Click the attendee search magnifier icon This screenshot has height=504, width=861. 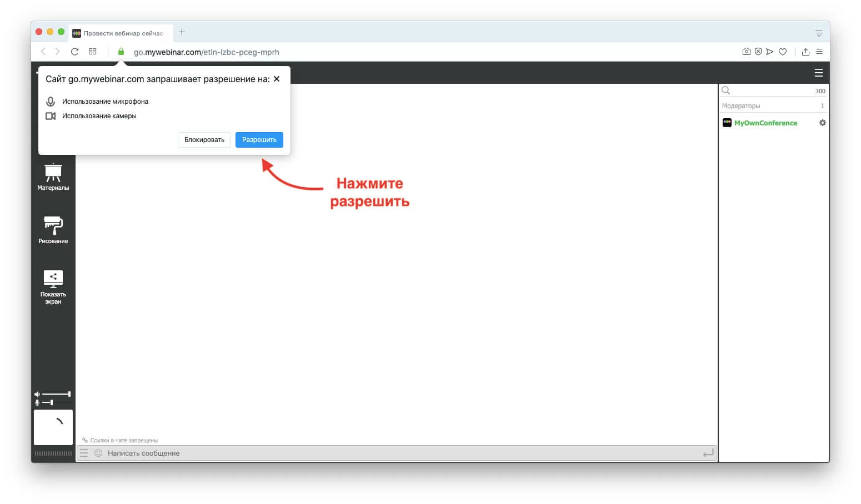[x=725, y=90]
